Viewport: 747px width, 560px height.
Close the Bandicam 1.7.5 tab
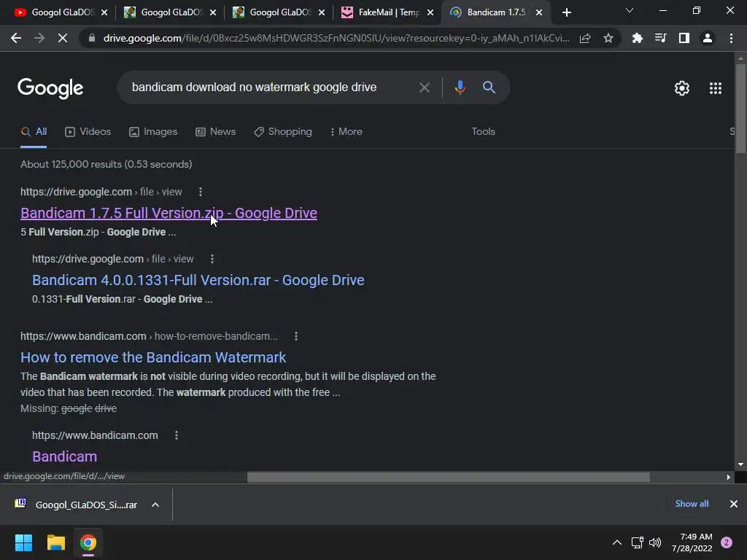pos(539,13)
